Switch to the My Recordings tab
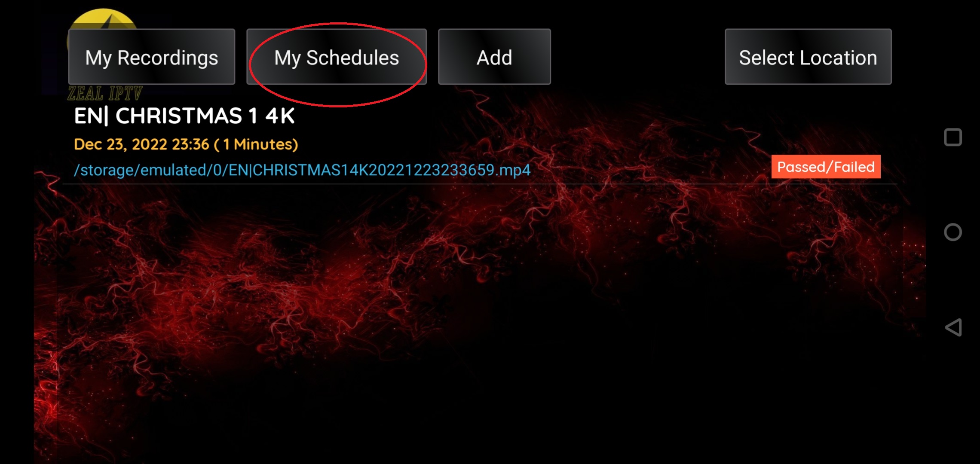The width and height of the screenshot is (980, 464). click(x=152, y=57)
